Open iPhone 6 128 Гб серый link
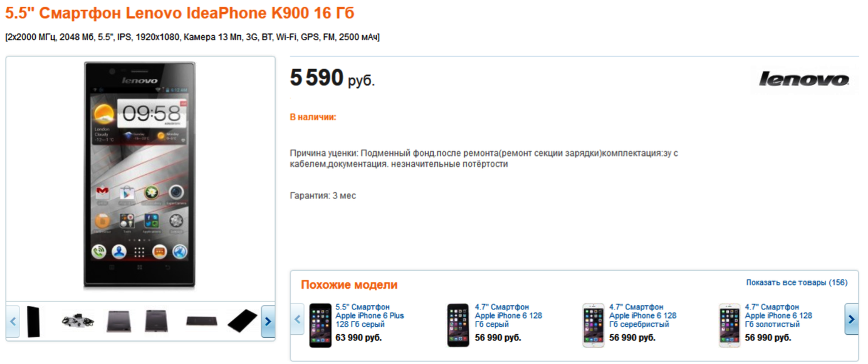This screenshot has height=364, width=868. [x=508, y=315]
